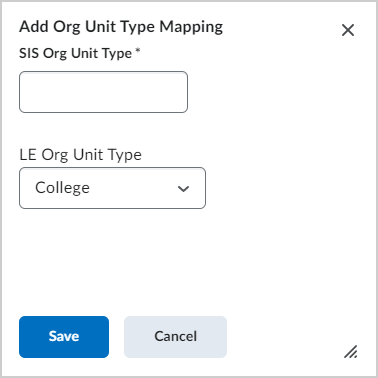Screen dimensions: 378x378
Task: Close the Add Org Unit Type Mapping dialog
Action: click(x=348, y=30)
